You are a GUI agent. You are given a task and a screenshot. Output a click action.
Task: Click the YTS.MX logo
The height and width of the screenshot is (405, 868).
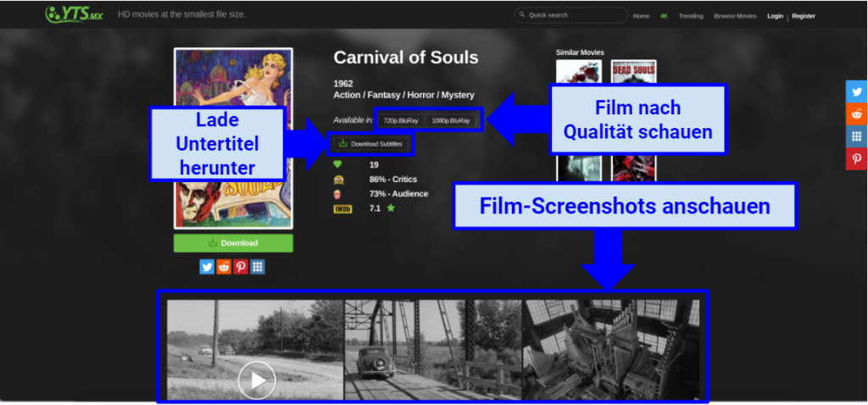(74, 14)
